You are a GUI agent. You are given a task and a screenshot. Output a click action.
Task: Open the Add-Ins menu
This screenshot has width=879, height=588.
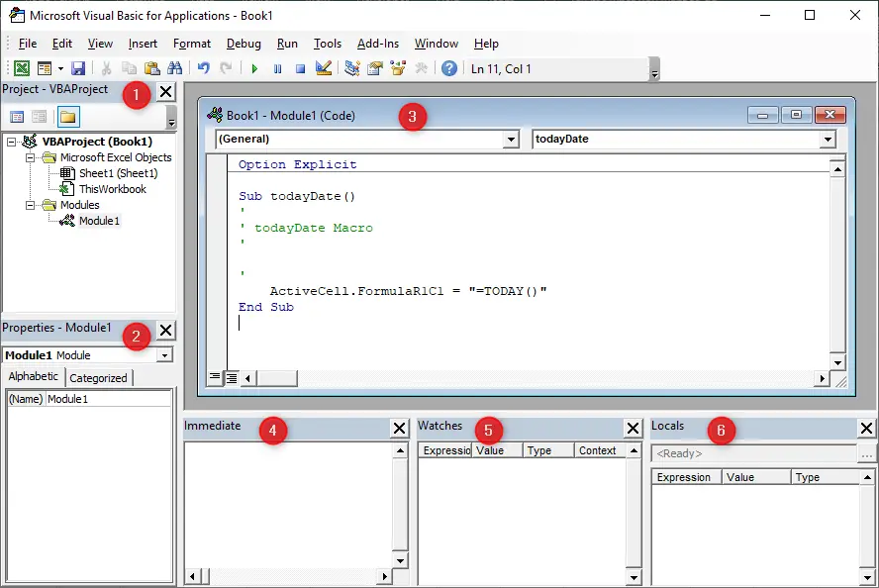(x=378, y=44)
